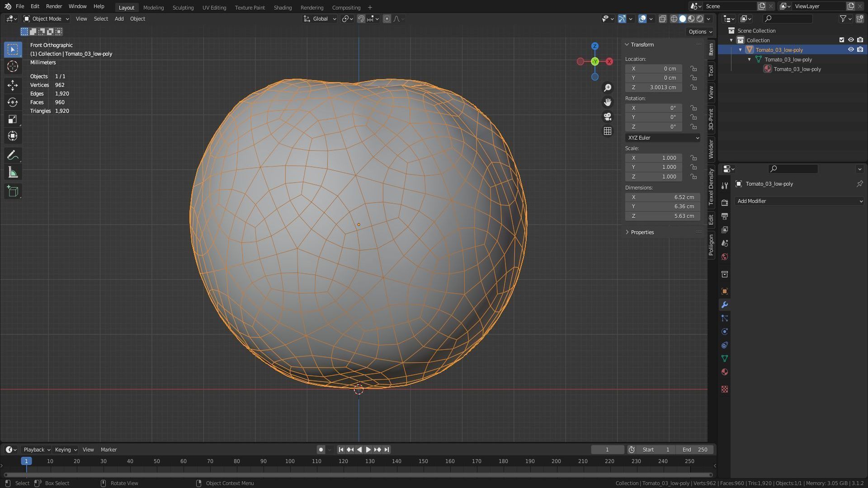Open viewport Add menu

(x=119, y=19)
